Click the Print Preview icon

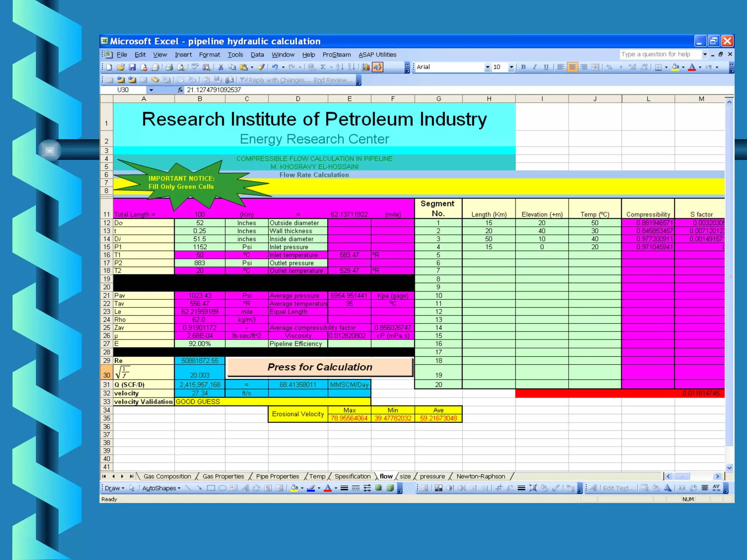[181, 67]
